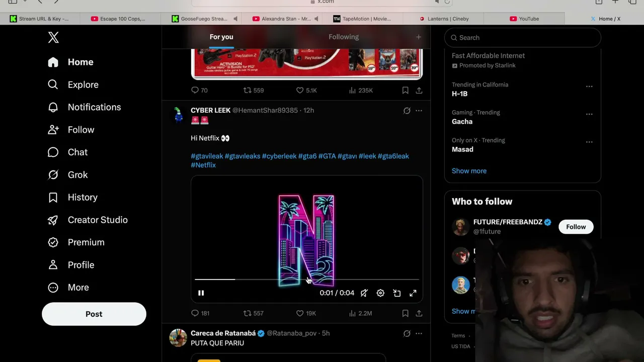Open the Terms footer link

coord(458,336)
